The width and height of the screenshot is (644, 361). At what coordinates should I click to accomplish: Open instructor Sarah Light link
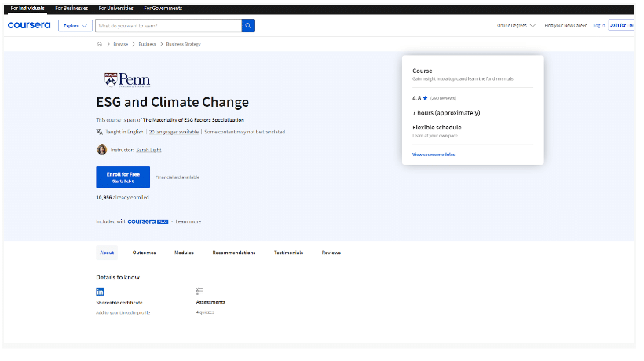pos(148,150)
